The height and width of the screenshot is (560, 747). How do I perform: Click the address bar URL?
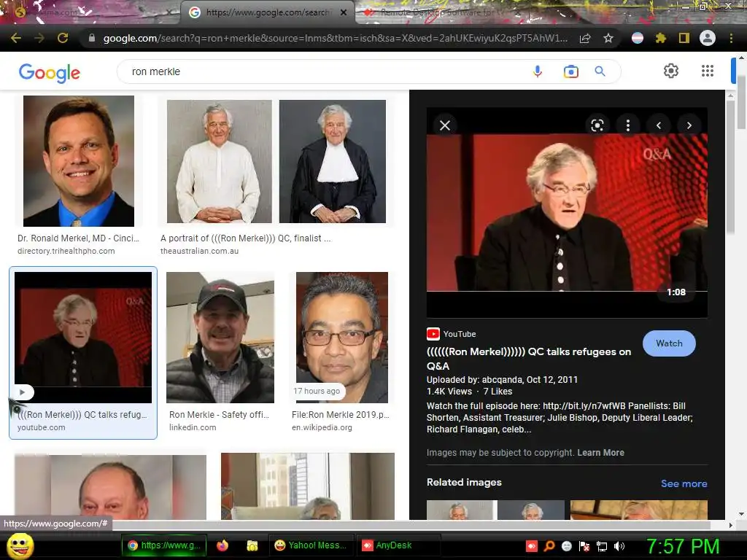click(335, 38)
